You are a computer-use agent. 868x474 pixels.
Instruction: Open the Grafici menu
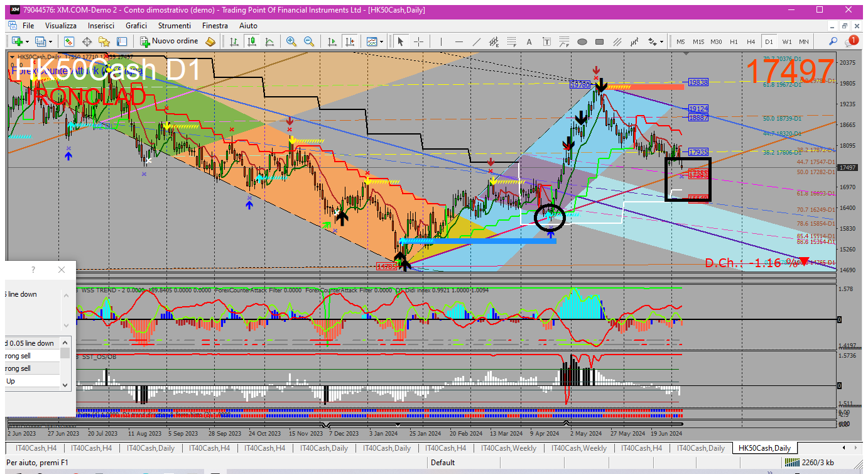click(136, 26)
